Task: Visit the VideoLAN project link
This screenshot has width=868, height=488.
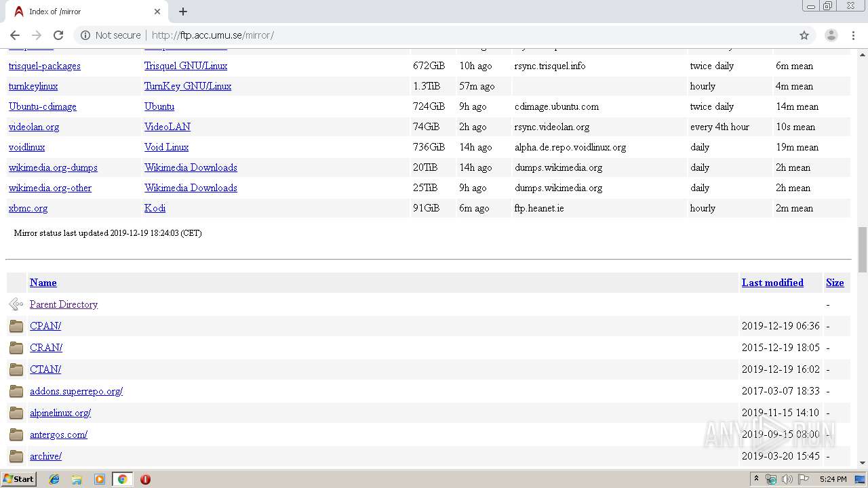Action: click(167, 127)
